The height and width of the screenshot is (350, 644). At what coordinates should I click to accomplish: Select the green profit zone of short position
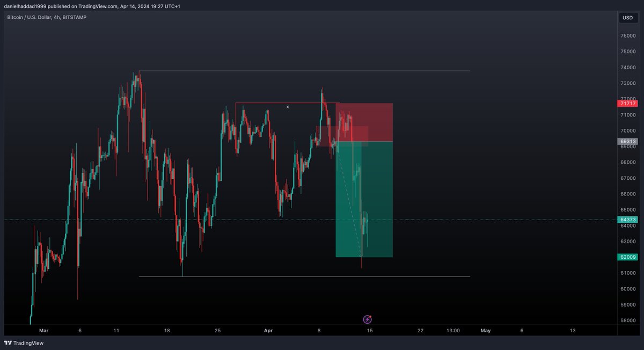(364, 199)
